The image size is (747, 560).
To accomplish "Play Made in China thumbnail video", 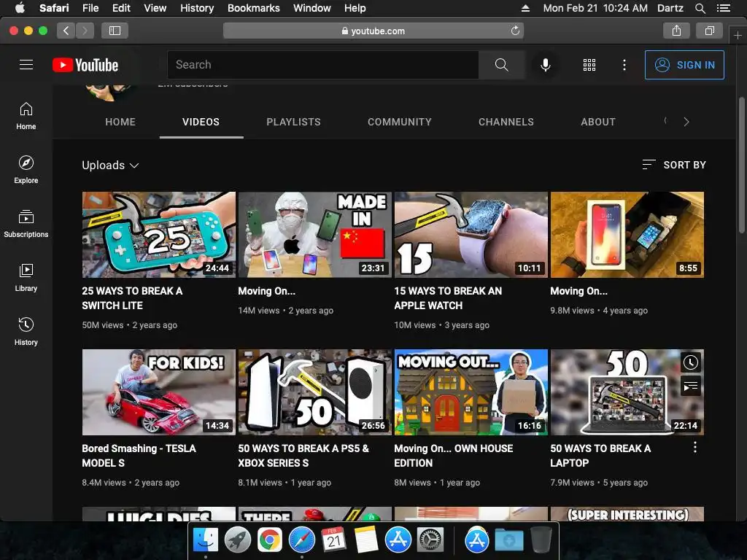I will pyautogui.click(x=315, y=235).
